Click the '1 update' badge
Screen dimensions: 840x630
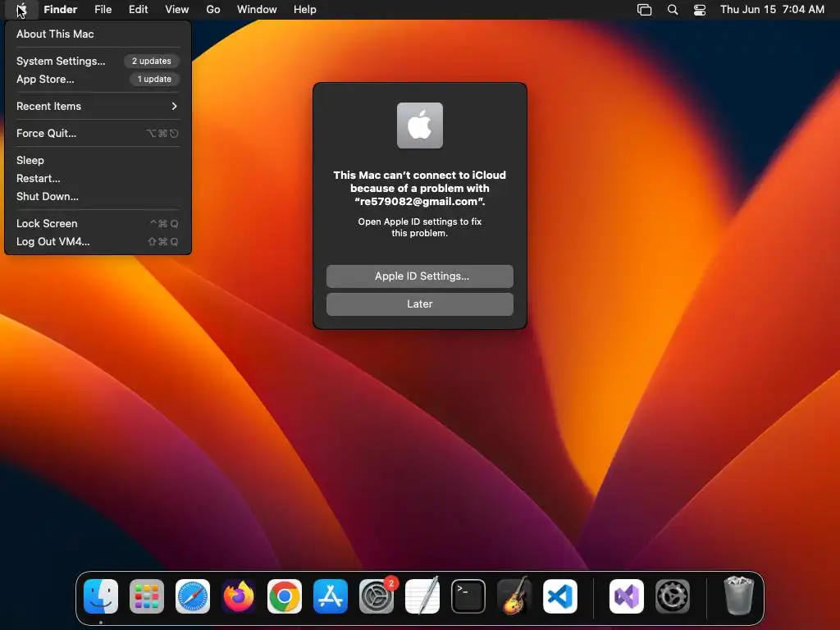click(154, 80)
